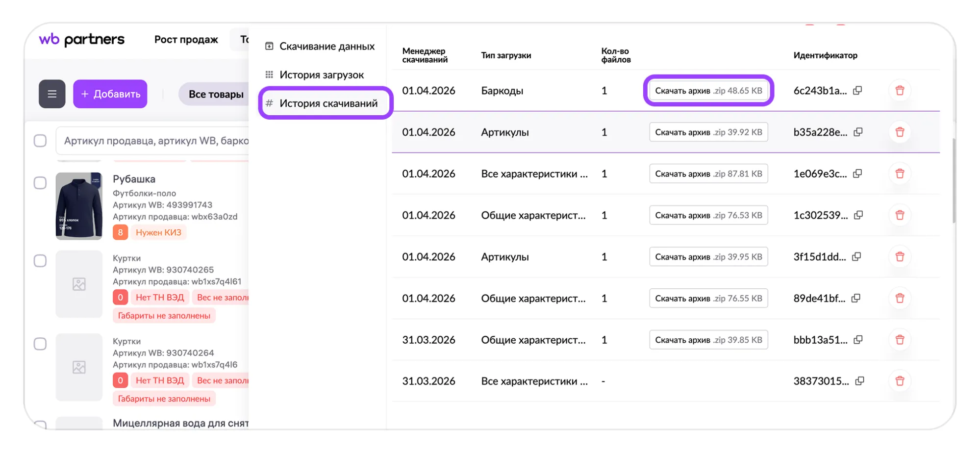Download the 48.65 KB Баркоды archive
This screenshot has width=980, height=451.
708,91
